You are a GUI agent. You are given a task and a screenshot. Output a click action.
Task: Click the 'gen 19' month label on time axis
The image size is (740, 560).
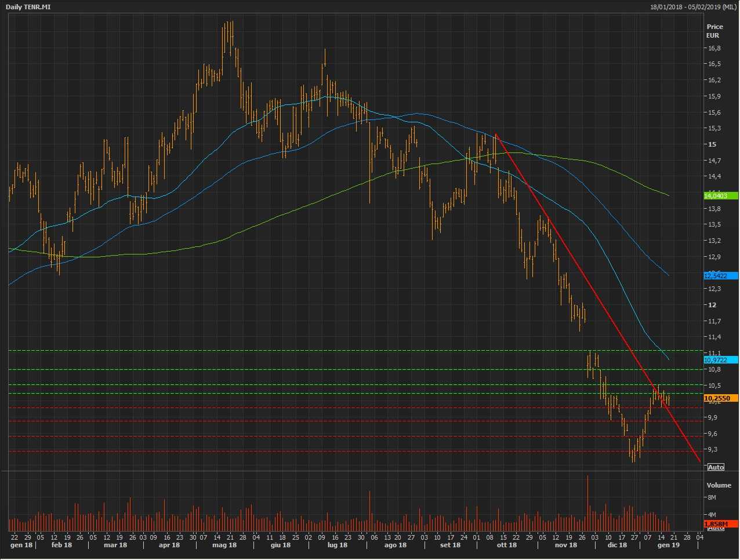[668, 545]
